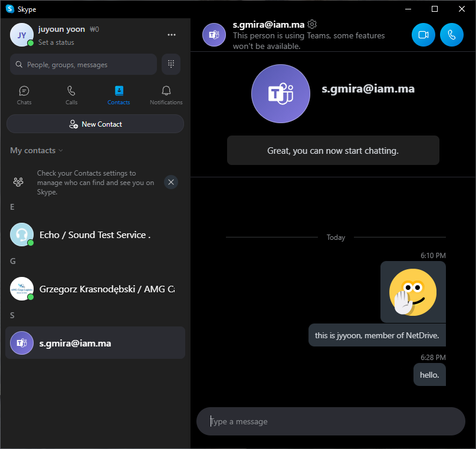
Task: Start a video call with s.gmira@iam.ma
Action: click(423, 35)
